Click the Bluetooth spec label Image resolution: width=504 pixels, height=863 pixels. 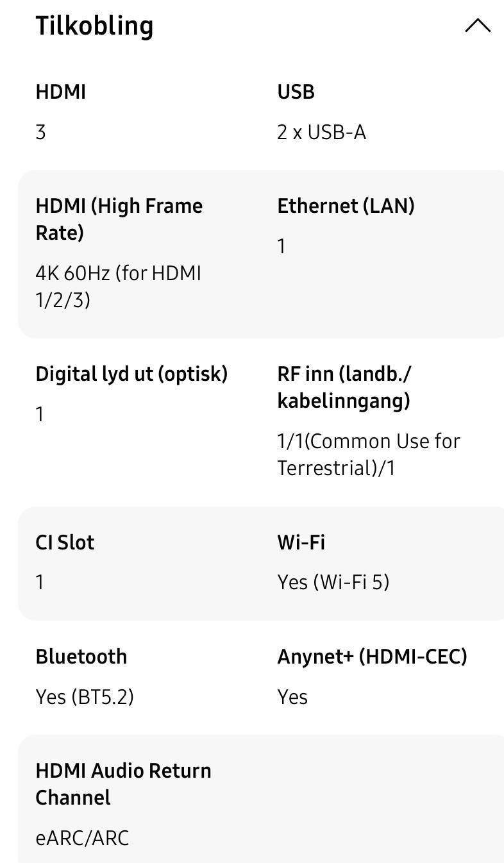pos(81,657)
